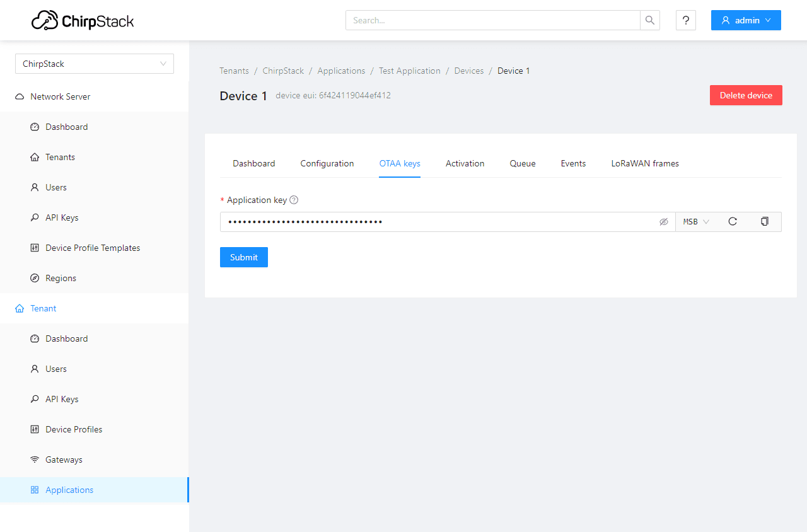Click the Application key help tooltip icon
Screen dimensions: 807x532
tap(294, 200)
